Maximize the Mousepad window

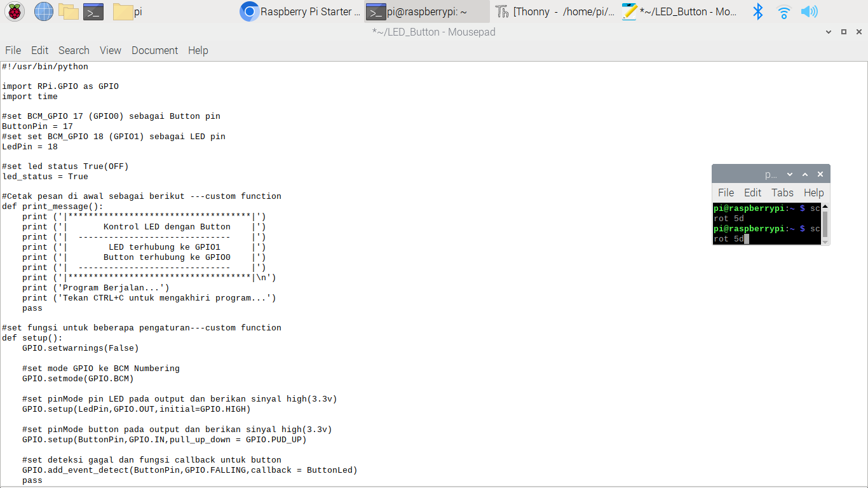pos(844,32)
